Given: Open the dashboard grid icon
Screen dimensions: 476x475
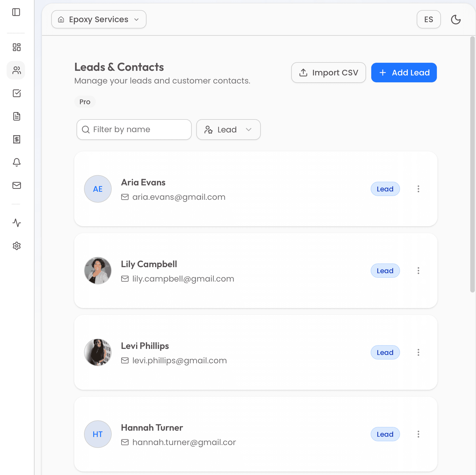Looking at the screenshot, I should (16, 47).
